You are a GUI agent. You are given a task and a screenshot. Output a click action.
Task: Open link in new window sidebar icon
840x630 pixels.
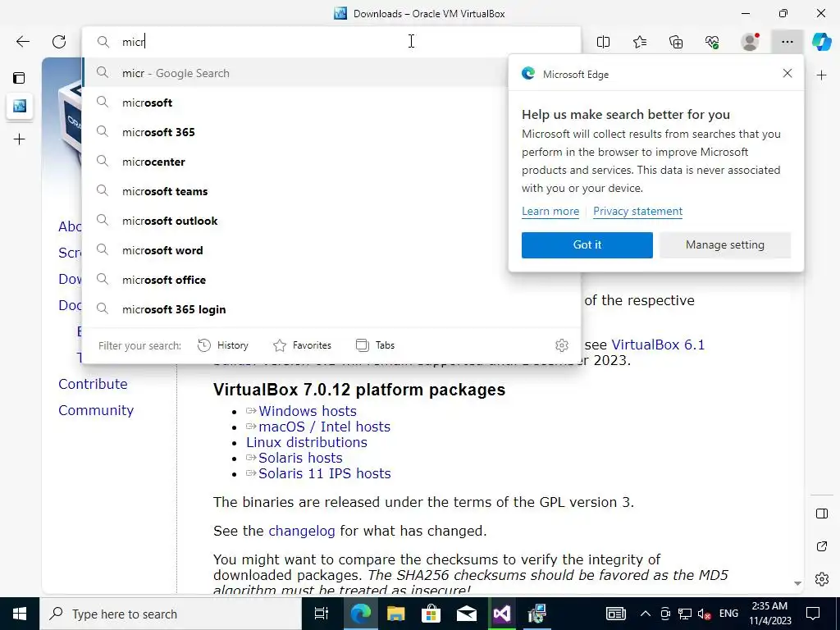coord(821,546)
